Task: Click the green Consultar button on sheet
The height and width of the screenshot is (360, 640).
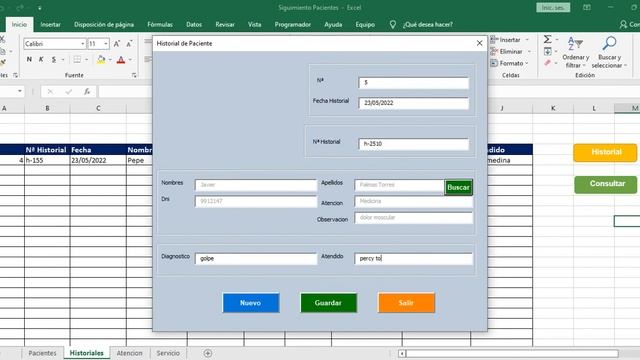Action: [605, 184]
